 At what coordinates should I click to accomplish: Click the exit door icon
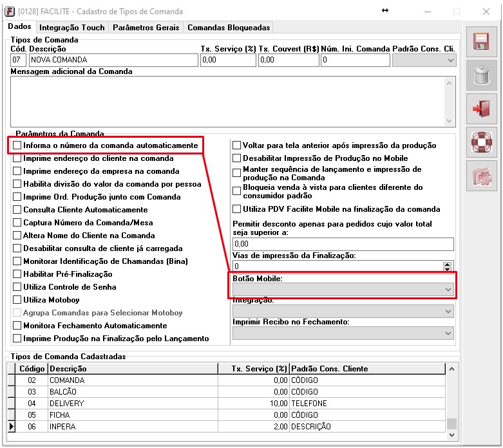tap(481, 109)
